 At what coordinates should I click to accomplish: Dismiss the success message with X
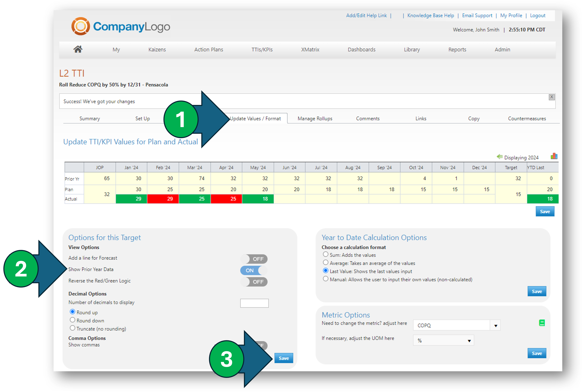pyautogui.click(x=551, y=97)
